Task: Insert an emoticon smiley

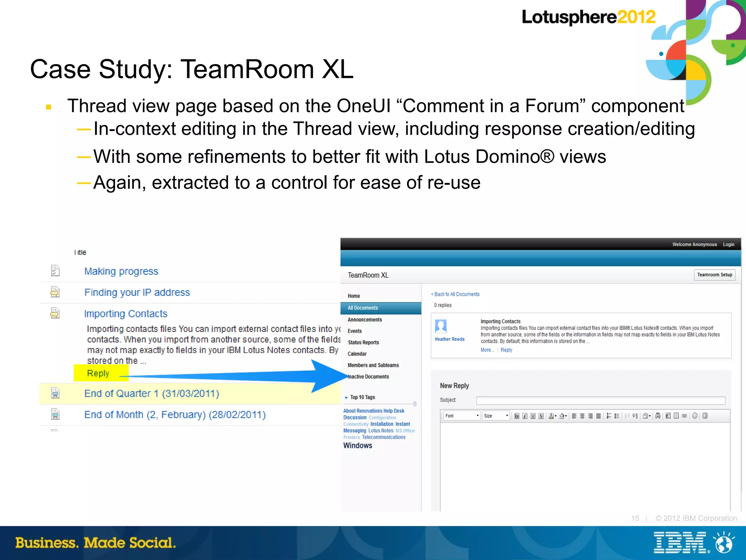Action: click(695, 416)
